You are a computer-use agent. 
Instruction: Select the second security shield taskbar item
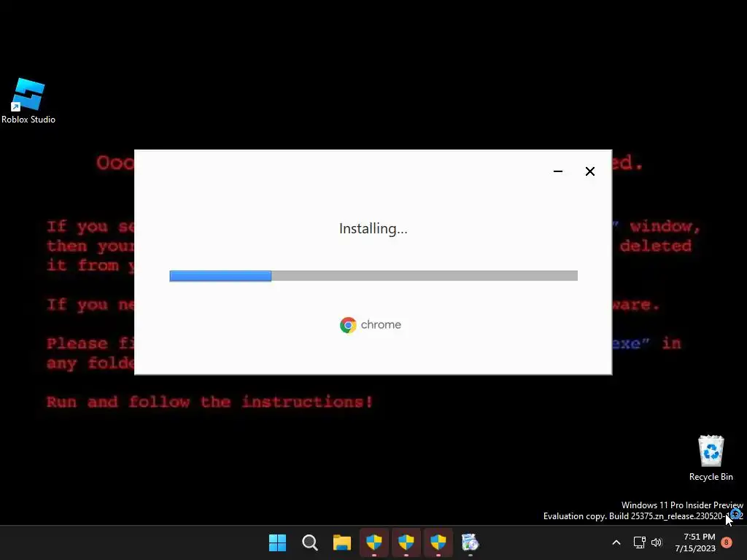tap(406, 542)
